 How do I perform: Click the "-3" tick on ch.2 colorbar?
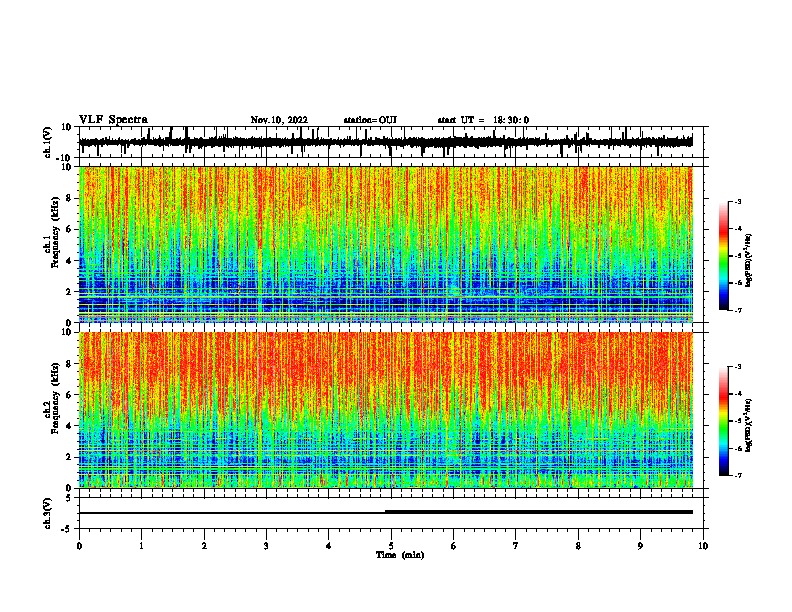738,367
